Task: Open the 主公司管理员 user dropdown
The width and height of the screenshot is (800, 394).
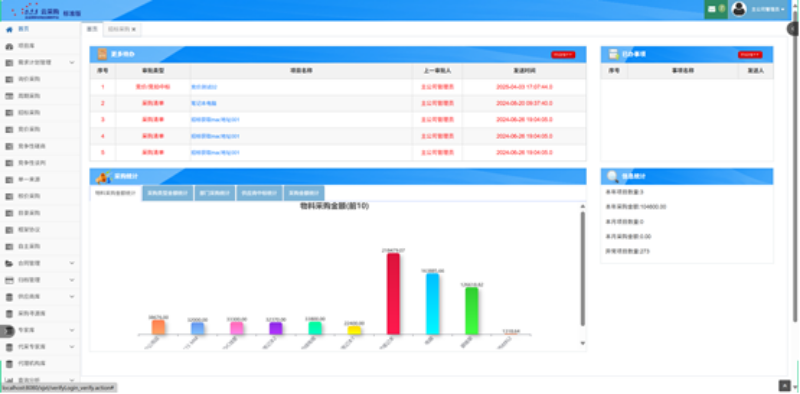Action: (767, 9)
